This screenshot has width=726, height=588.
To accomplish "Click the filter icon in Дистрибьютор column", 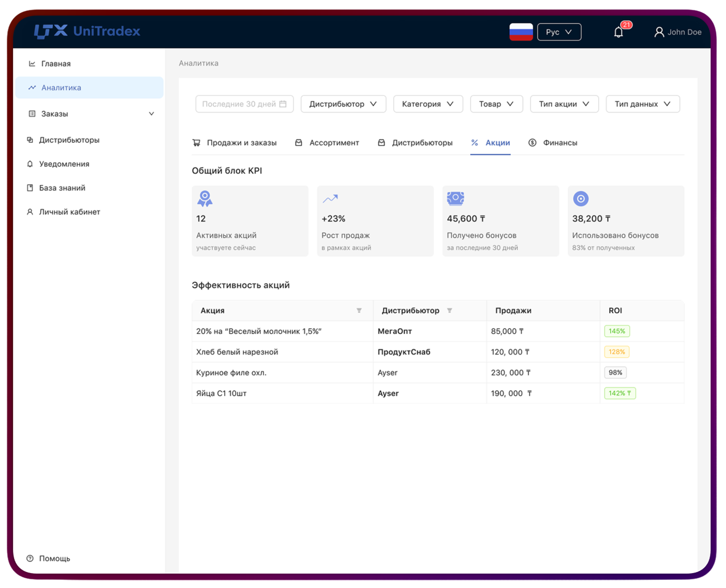I will tap(450, 311).
